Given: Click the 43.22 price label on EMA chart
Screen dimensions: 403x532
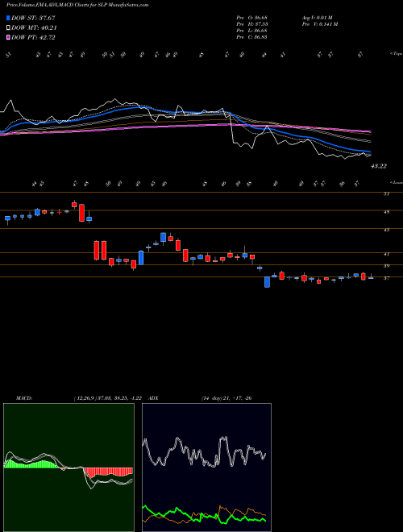Looking at the screenshot, I should 379,166.
